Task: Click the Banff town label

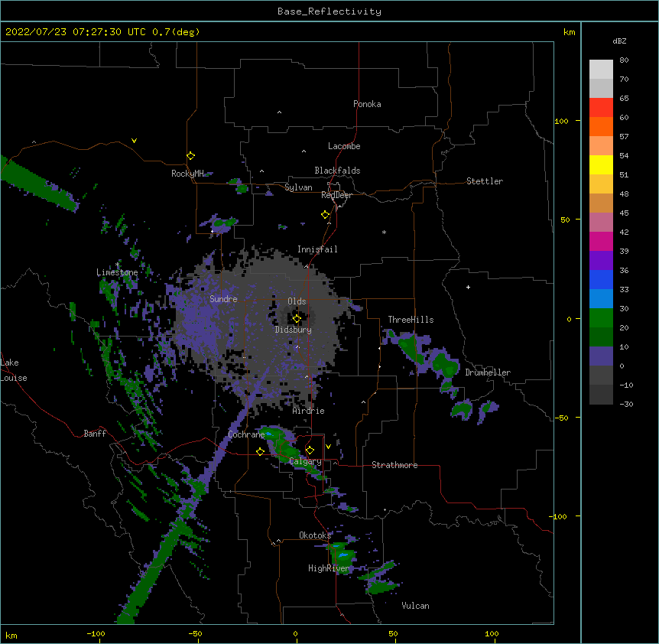Action: point(95,434)
